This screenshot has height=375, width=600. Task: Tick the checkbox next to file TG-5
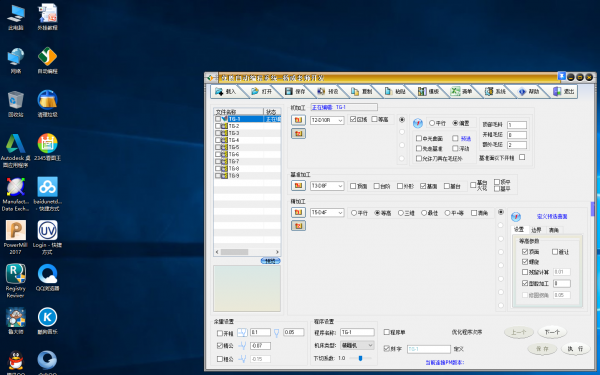218,147
